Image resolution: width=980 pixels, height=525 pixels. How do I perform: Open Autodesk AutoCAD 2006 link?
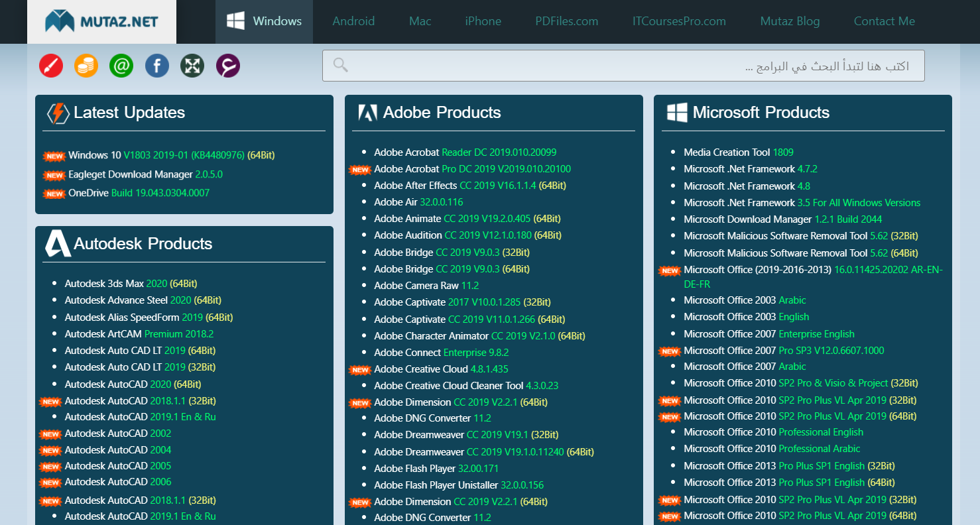click(117, 482)
